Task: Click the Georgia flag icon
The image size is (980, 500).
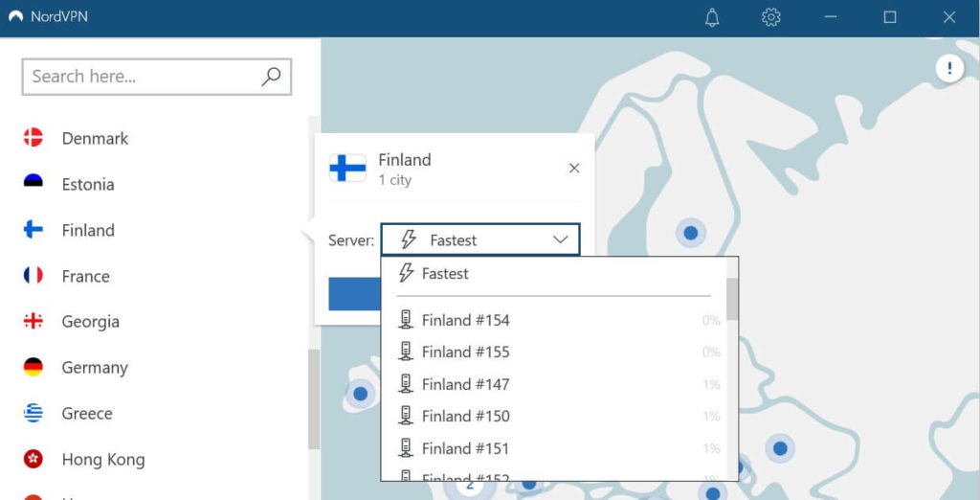Action: pos(33,322)
